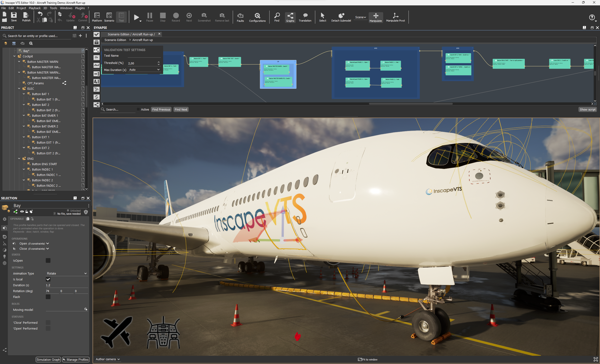Toggle the 'Close' Performed checkbox
Screen dimensions: 600x364
[48, 322]
